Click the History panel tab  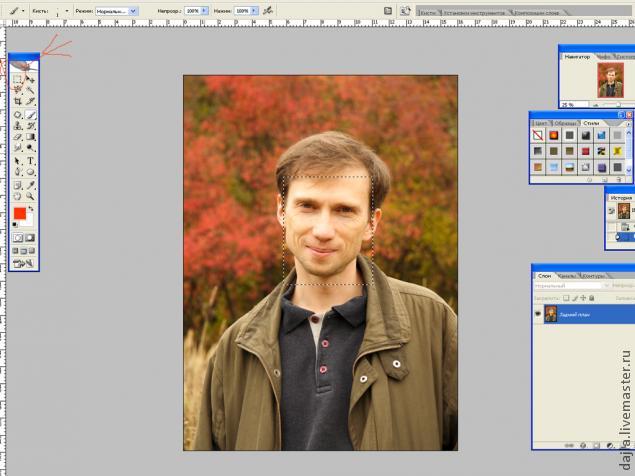[622, 198]
